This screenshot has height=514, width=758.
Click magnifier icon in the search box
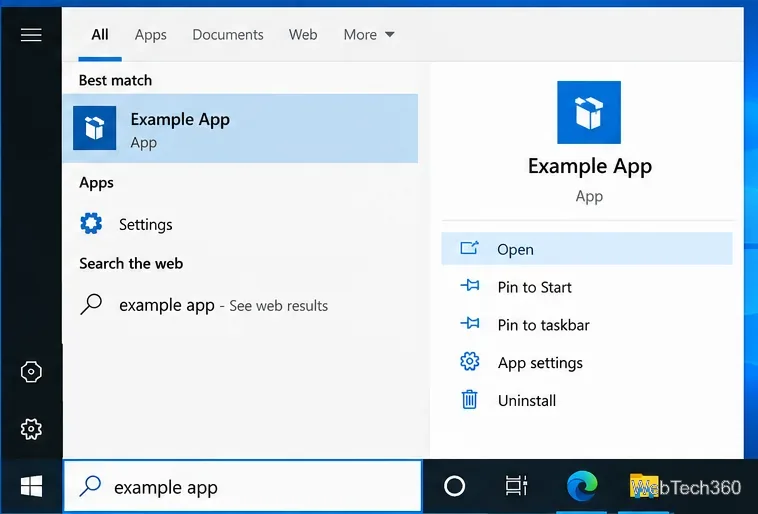click(x=90, y=486)
